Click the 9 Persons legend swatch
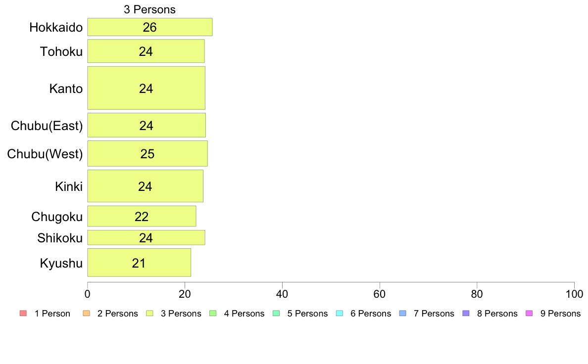The width and height of the screenshot is (588, 364). tap(529, 314)
